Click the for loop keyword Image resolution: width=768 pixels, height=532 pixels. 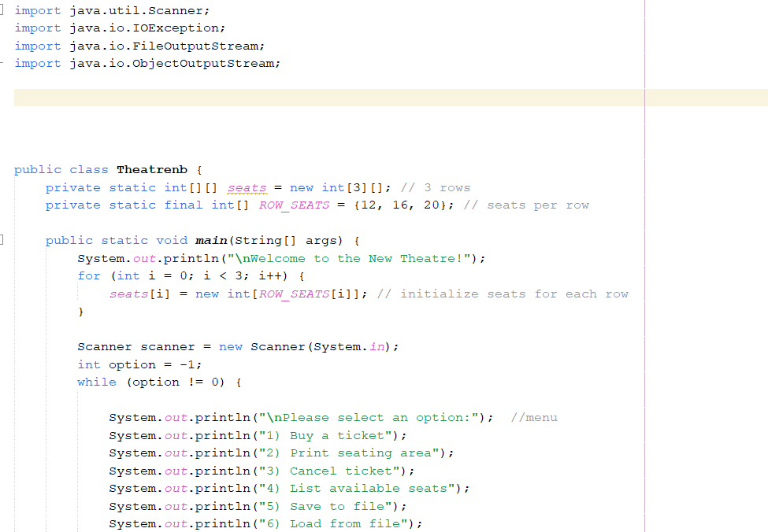pos(89,275)
